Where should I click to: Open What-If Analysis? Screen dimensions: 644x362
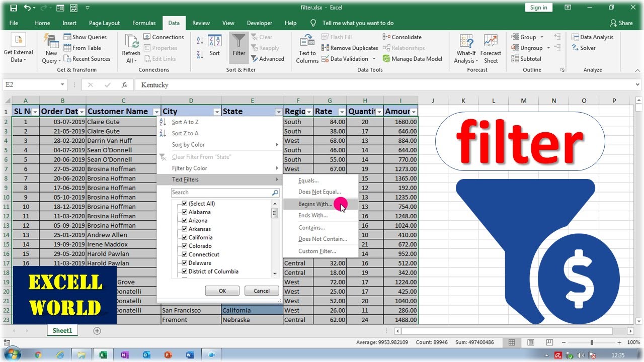coord(466,49)
